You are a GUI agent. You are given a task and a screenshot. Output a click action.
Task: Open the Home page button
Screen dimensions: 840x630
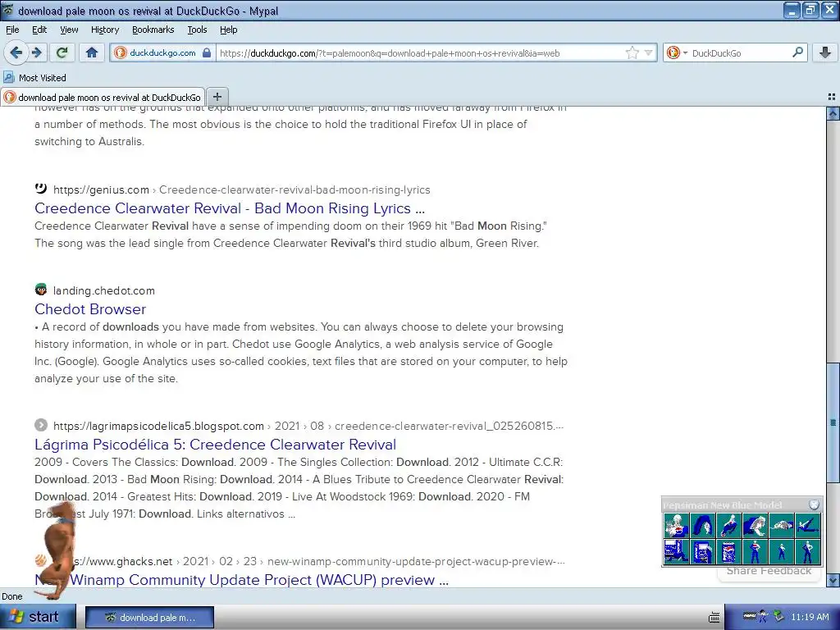[x=92, y=52]
